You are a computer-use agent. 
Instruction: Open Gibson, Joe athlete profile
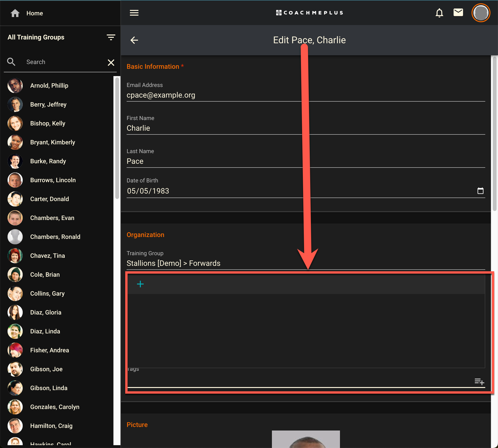click(46, 369)
